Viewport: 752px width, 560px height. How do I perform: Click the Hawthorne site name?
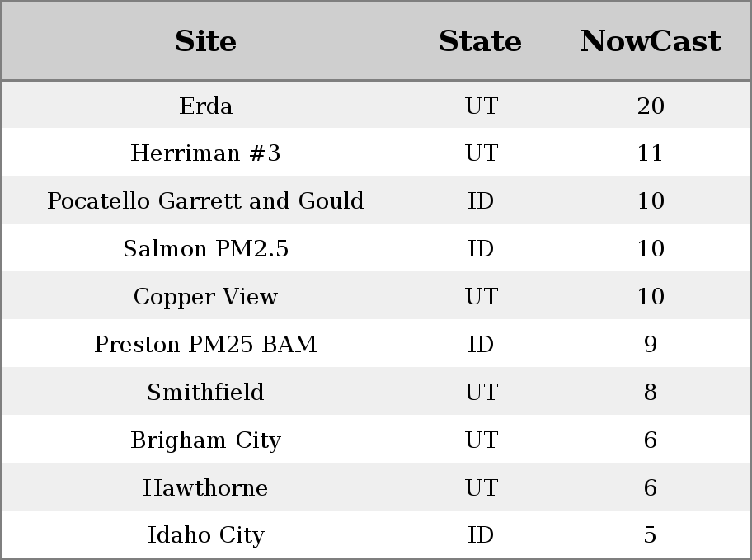click(205, 487)
